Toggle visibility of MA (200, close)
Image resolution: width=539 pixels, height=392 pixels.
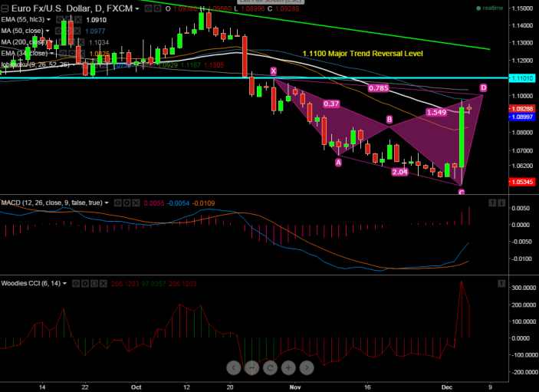62,42
